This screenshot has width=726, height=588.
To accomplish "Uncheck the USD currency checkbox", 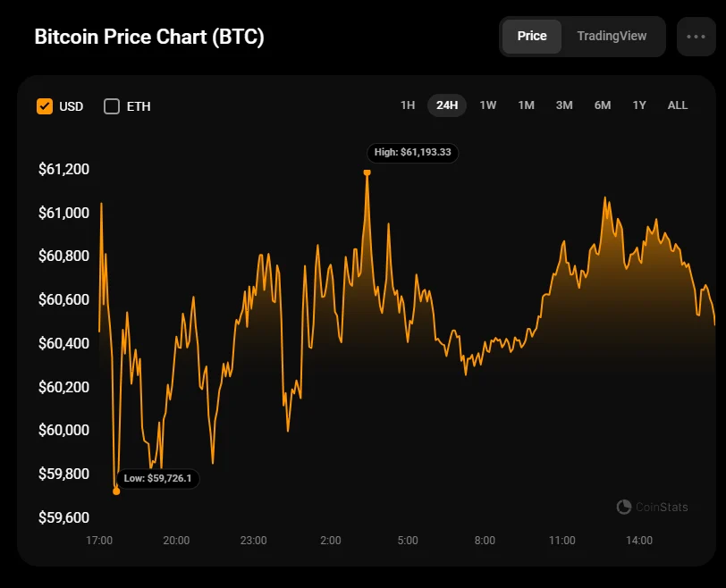I will [x=45, y=106].
